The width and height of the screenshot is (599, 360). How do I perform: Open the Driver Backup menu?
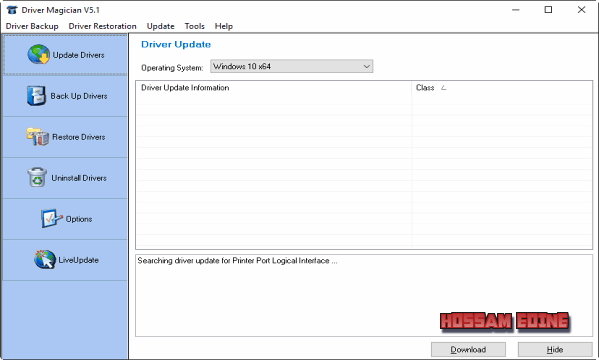tap(32, 26)
